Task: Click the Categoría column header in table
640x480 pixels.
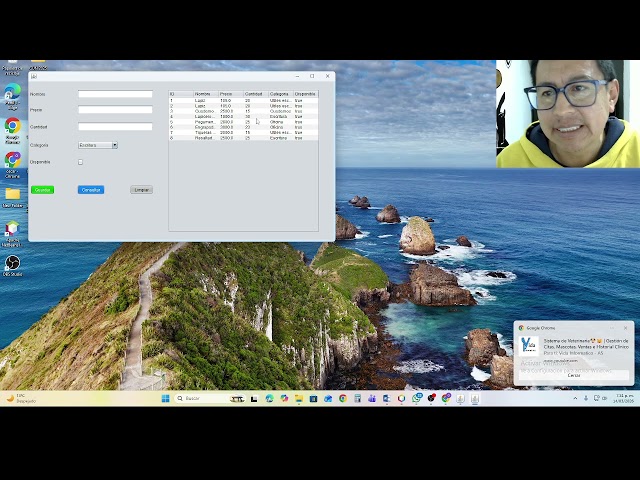Action: (x=280, y=94)
